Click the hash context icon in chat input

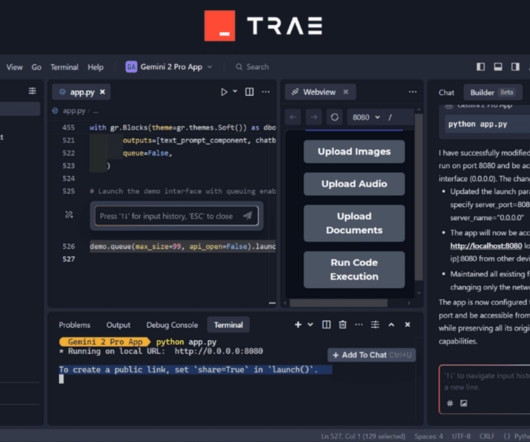pyautogui.click(x=450, y=403)
